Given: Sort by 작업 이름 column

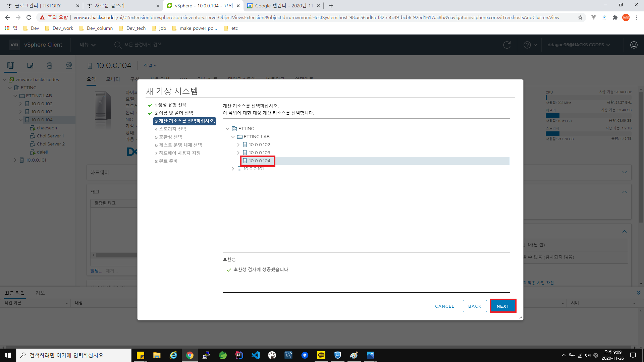Looking at the screenshot, I should [13, 303].
